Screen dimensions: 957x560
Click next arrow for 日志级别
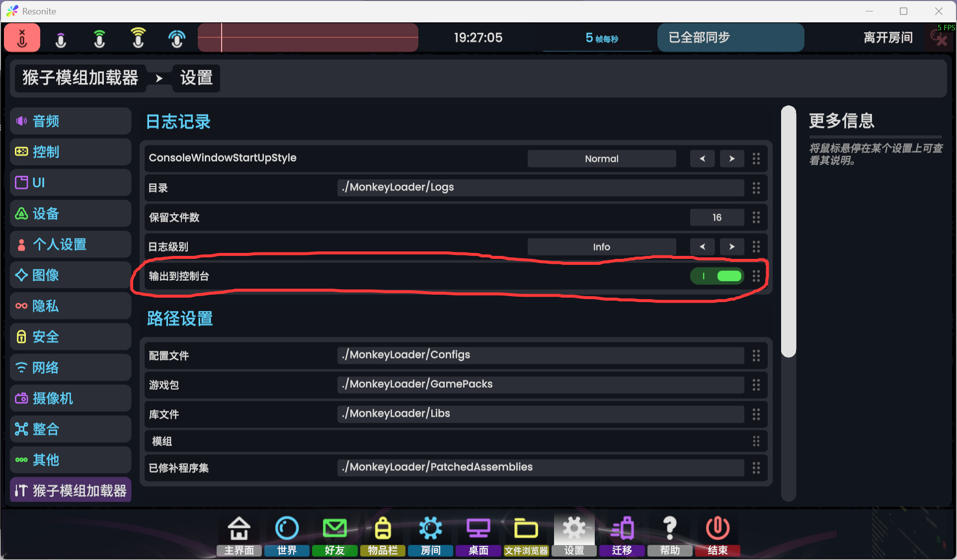731,246
